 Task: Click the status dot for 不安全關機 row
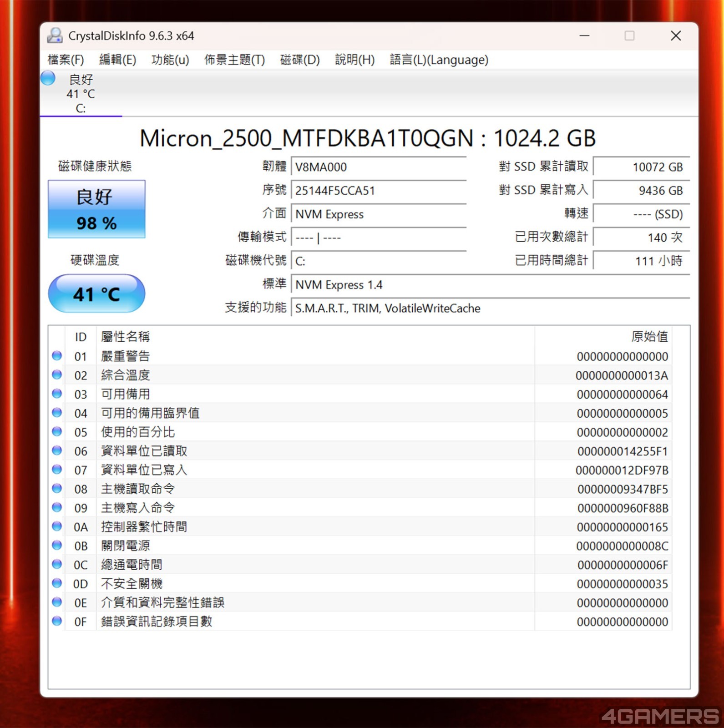pos(57,583)
